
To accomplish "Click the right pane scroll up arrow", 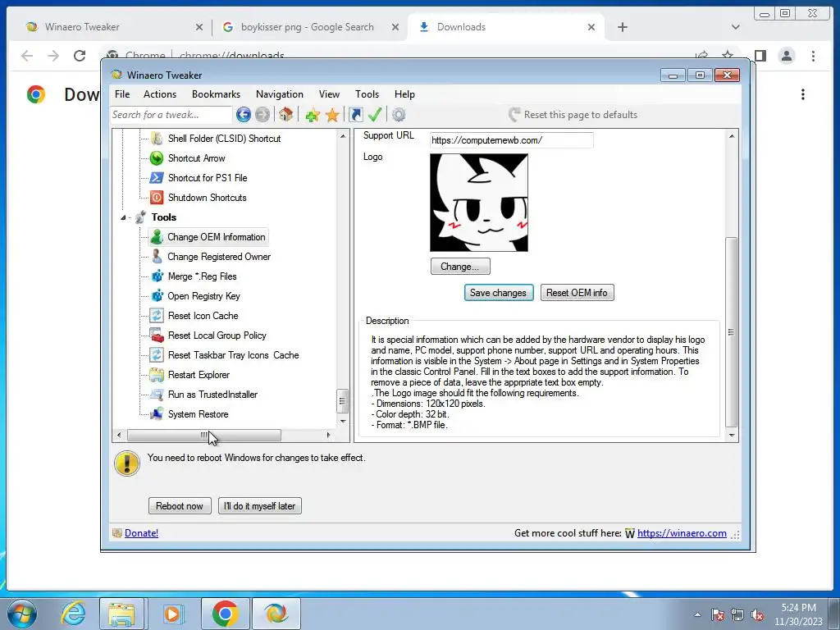I will click(x=732, y=137).
